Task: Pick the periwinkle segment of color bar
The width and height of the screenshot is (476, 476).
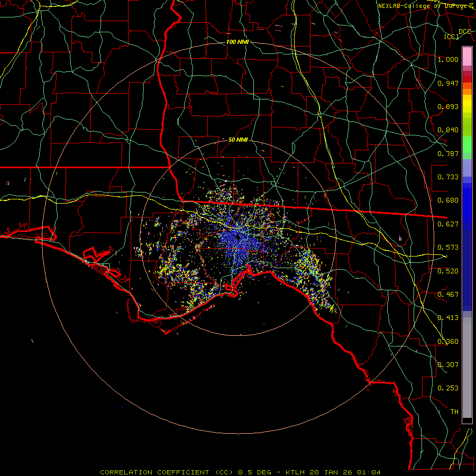Action: click(x=467, y=168)
